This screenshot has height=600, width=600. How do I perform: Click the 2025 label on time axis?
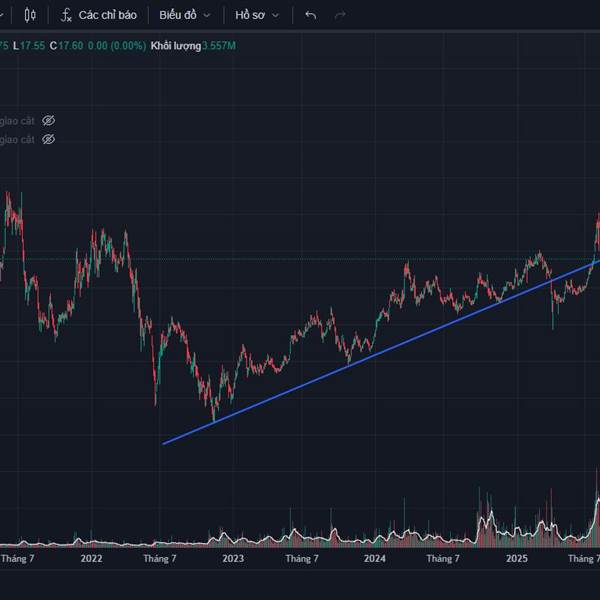click(516, 559)
